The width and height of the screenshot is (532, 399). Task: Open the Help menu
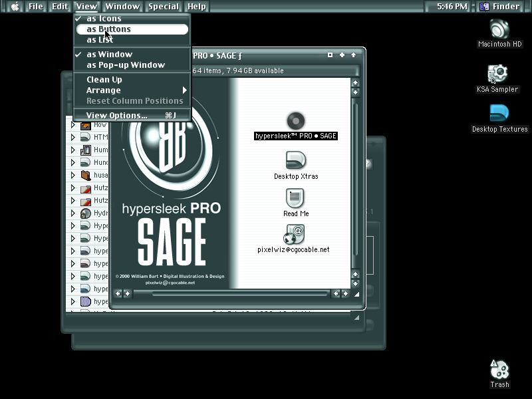[x=197, y=7]
